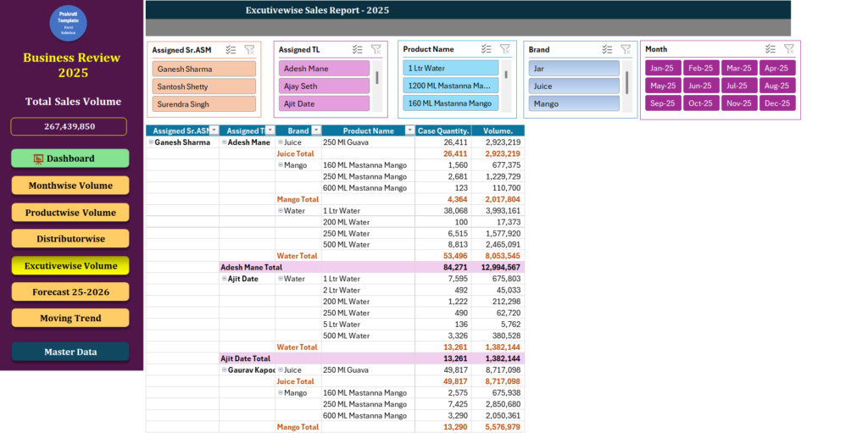
Task: Collapse Gaurav Kapoor pivot group
Action: 224,369
